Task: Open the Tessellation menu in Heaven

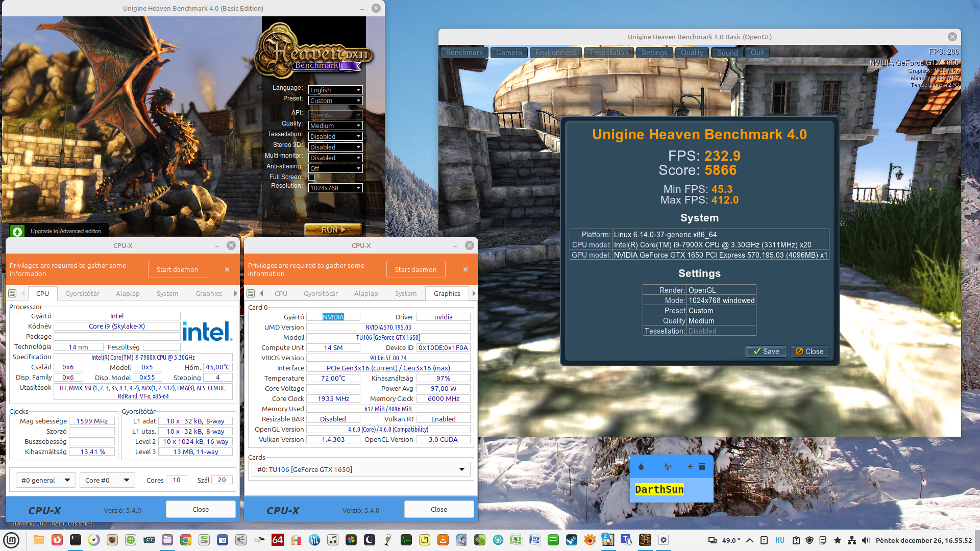Action: 608,53
